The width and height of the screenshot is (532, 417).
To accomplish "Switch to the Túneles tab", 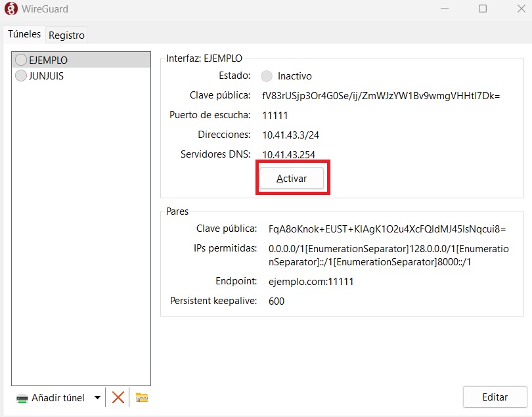I will pos(24,34).
